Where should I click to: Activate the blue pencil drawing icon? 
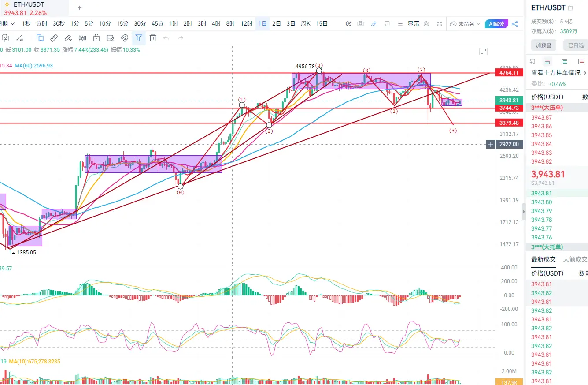point(374,24)
